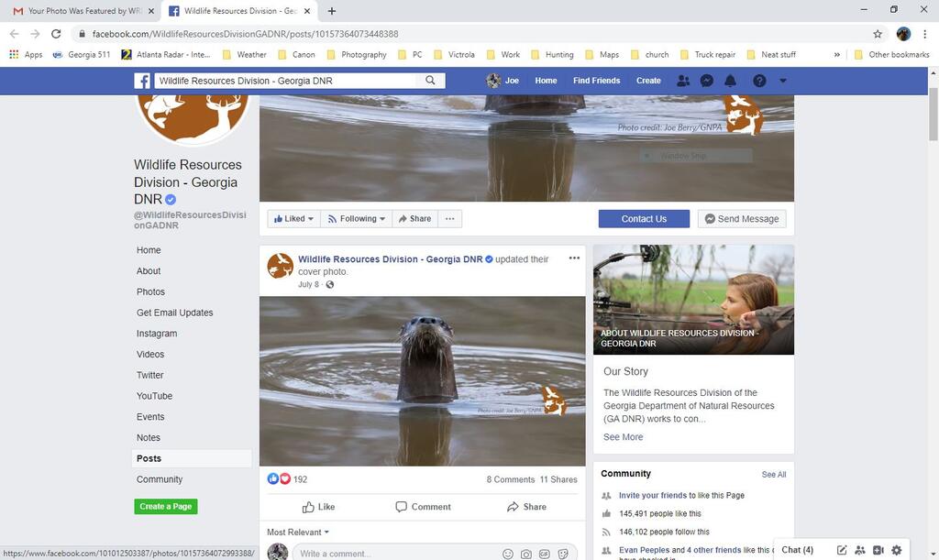
Task: Open the Georgia 511 bookmark
Action: click(82, 54)
